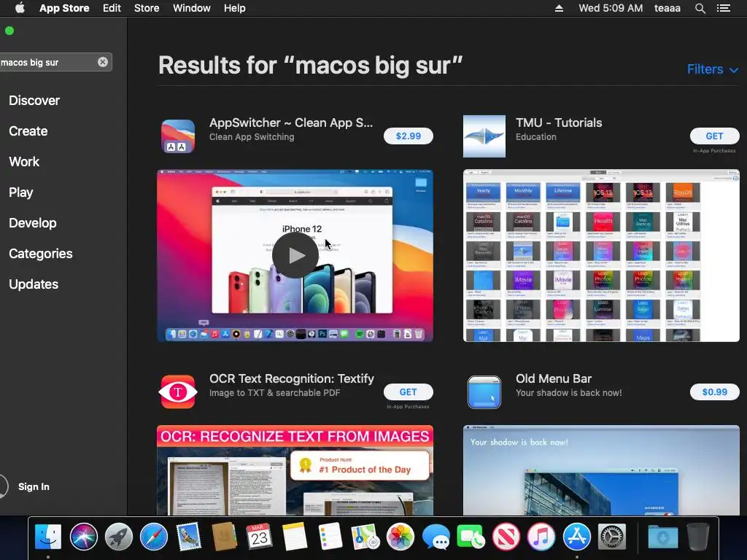Open the Edit menu

112,8
